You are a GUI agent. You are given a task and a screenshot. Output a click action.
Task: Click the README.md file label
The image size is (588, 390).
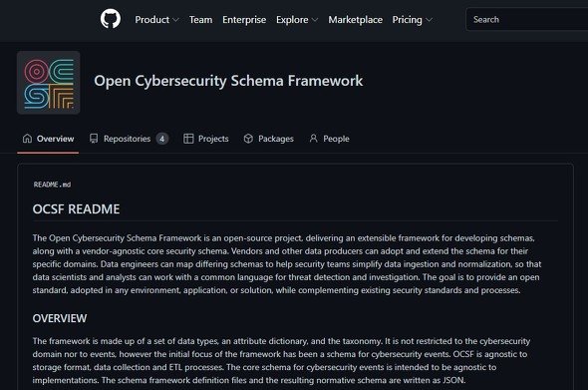click(52, 185)
